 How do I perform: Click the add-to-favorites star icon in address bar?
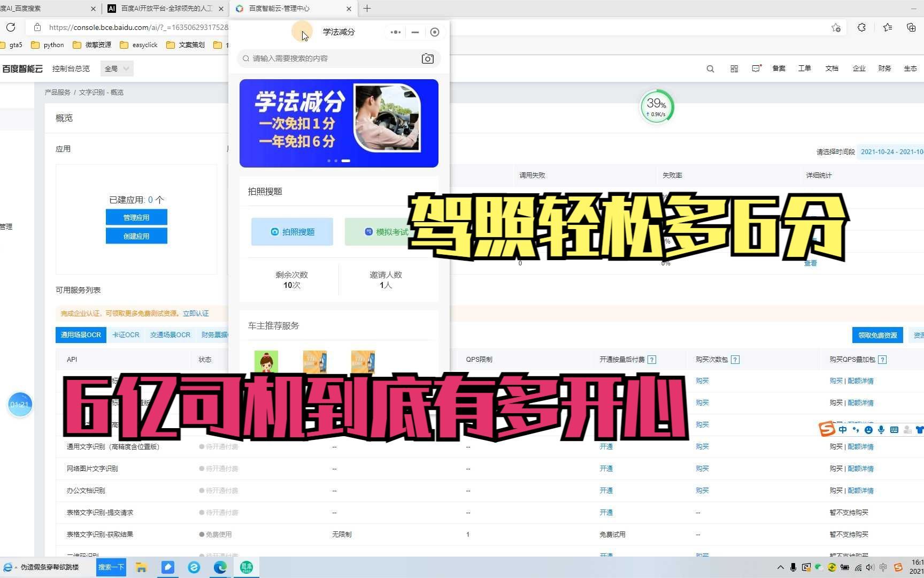pos(836,27)
